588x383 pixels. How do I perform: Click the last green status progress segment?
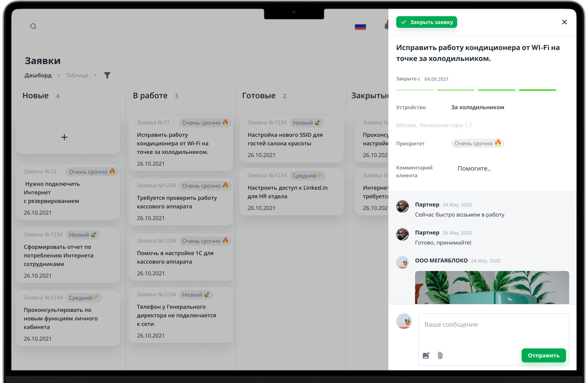tap(537, 90)
